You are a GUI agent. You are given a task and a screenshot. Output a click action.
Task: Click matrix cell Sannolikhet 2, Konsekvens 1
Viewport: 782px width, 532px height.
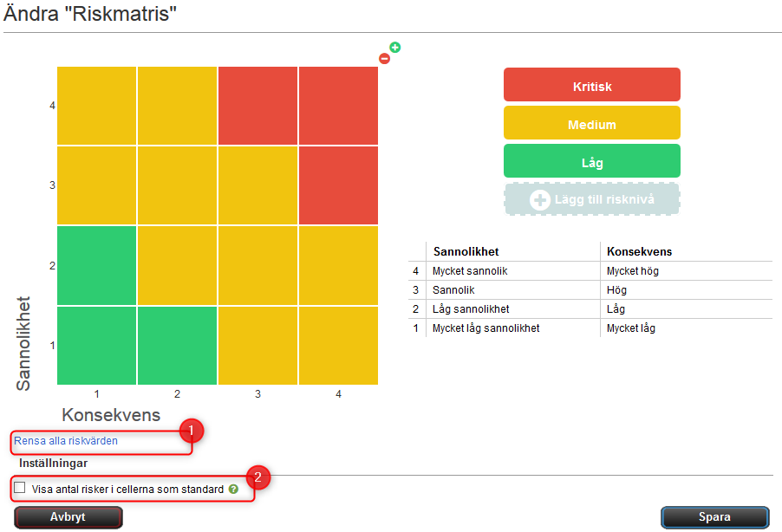coord(97,265)
